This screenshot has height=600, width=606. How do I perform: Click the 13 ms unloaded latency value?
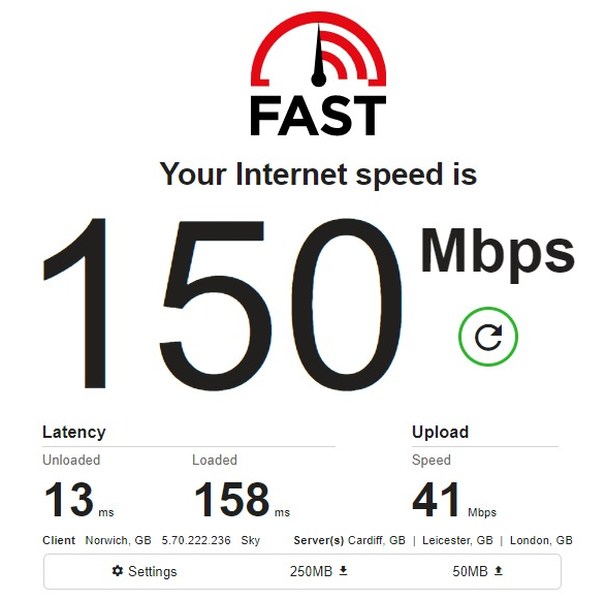tap(78, 499)
